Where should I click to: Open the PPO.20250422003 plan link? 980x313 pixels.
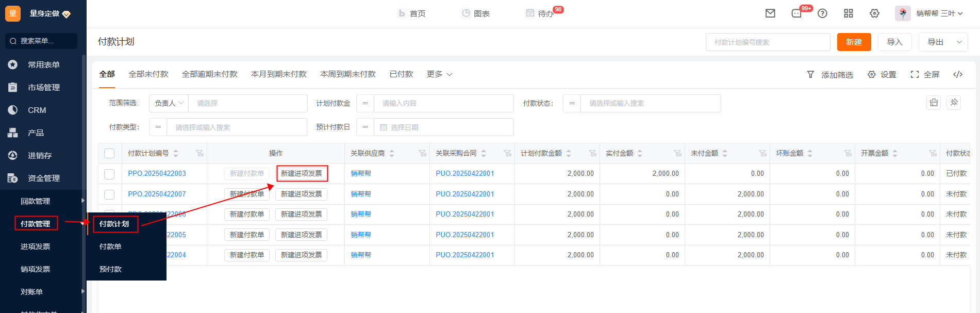click(157, 174)
